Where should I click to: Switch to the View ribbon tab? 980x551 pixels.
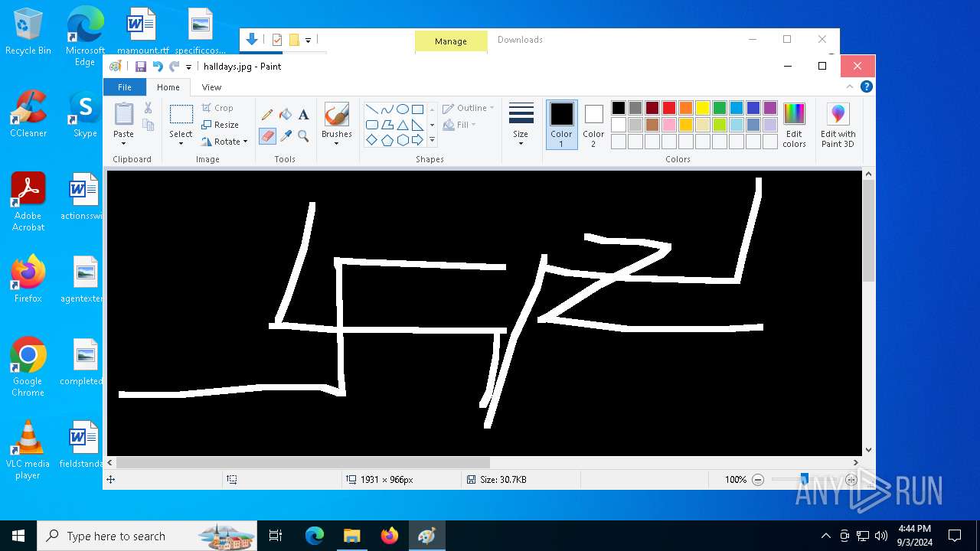[211, 87]
